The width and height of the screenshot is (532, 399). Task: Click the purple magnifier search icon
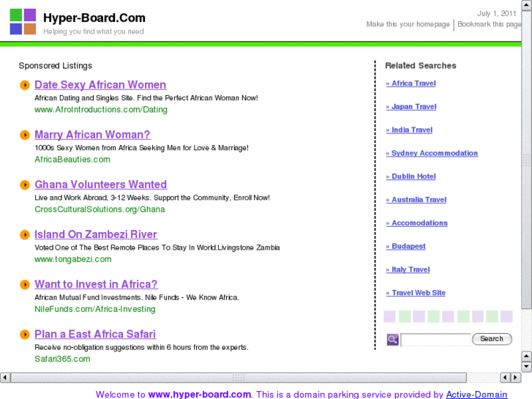pos(392,339)
